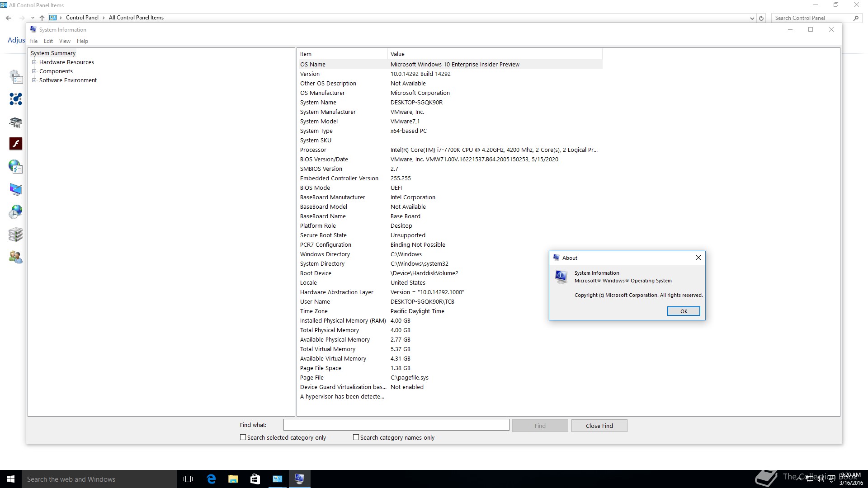Select the Secure Boot State row
Viewport: 868px width, 488px height.
[x=450, y=235]
